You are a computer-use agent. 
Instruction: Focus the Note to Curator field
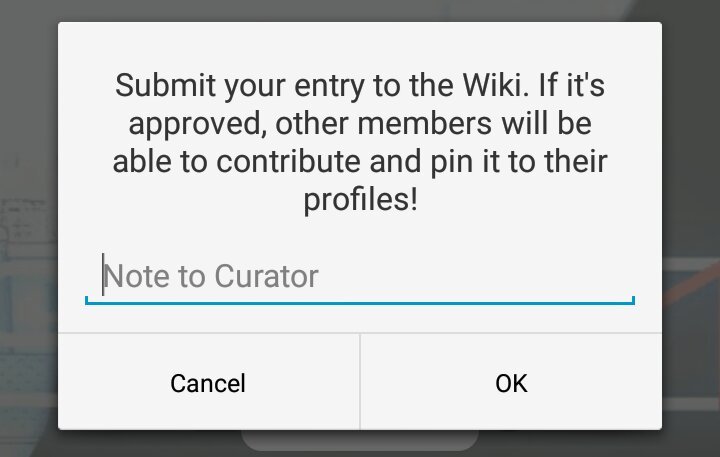(x=360, y=276)
